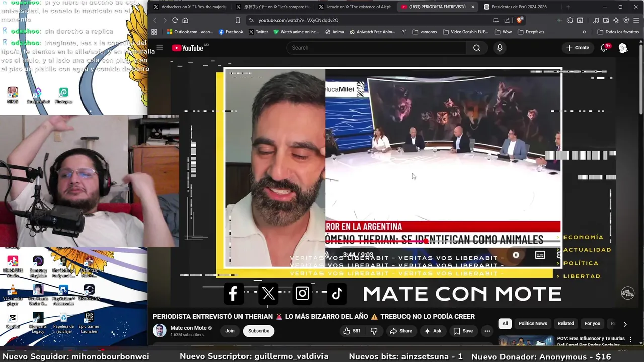The height and width of the screenshot is (362, 644).
Task: Start voice search with microphone icon
Action: (500, 48)
